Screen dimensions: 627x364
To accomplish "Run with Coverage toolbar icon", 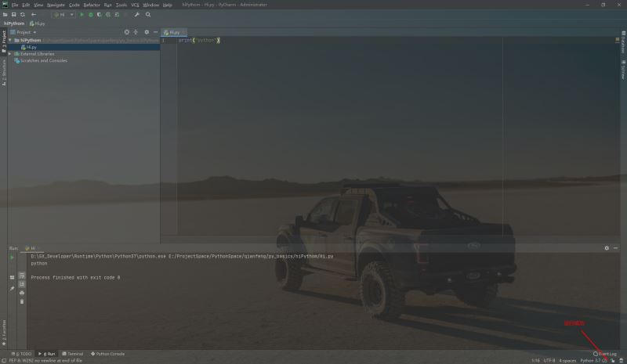I will pyautogui.click(x=100, y=15).
